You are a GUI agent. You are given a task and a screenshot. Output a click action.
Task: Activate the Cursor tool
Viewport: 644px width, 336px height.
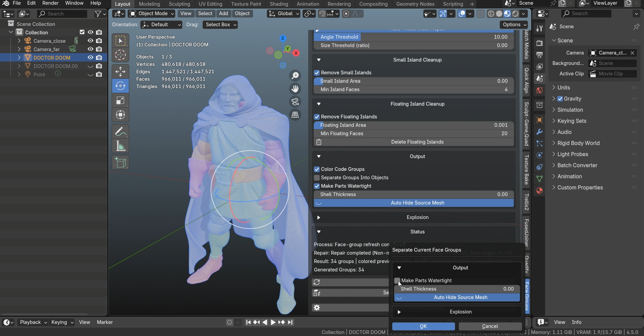click(120, 55)
